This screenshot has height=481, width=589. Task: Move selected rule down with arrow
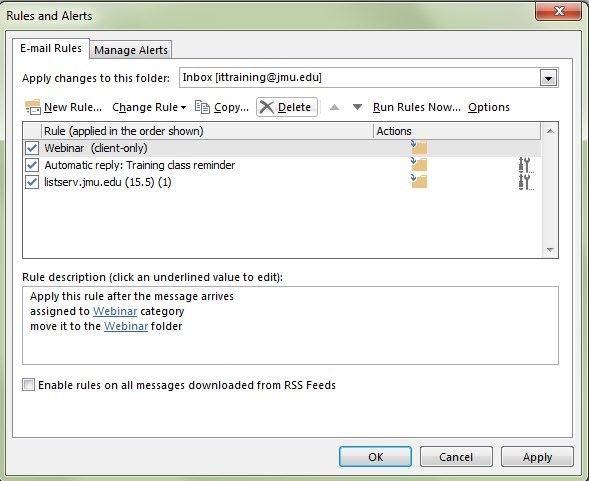[357, 107]
